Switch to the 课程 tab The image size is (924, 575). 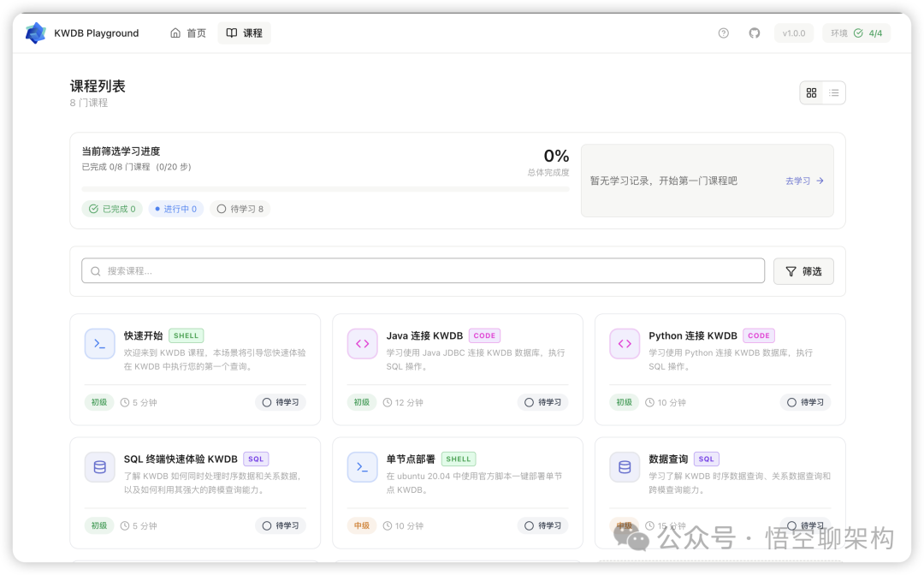click(x=244, y=33)
